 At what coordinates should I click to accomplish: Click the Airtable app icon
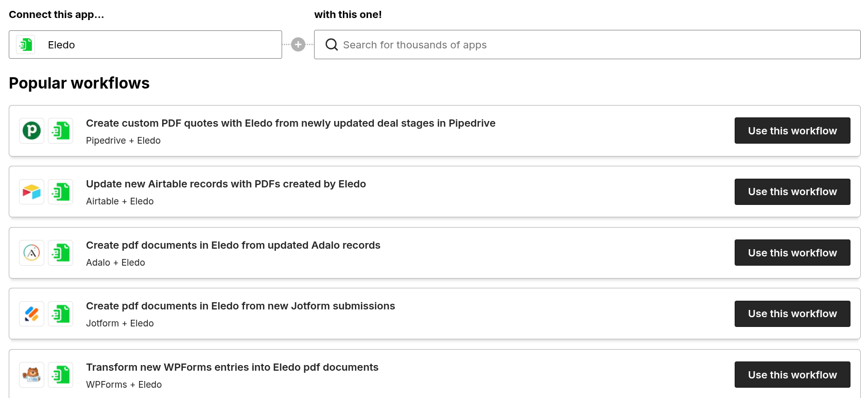point(31,192)
